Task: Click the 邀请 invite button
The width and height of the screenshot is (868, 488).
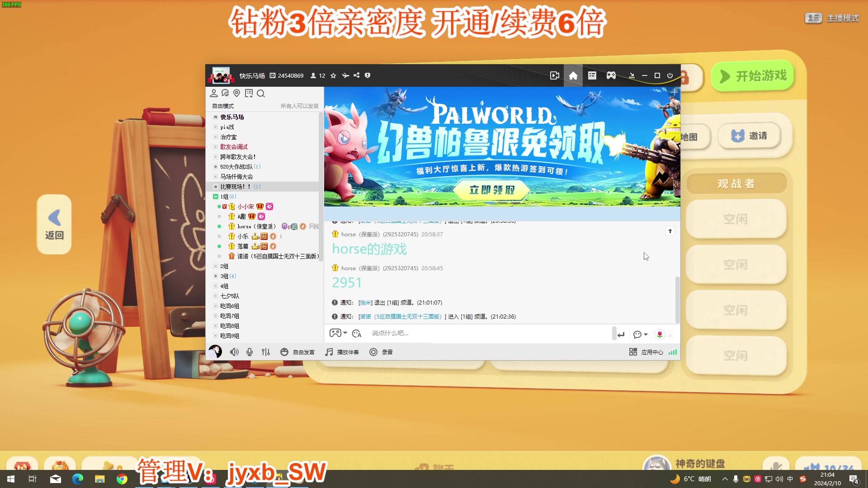Action: pyautogui.click(x=750, y=136)
